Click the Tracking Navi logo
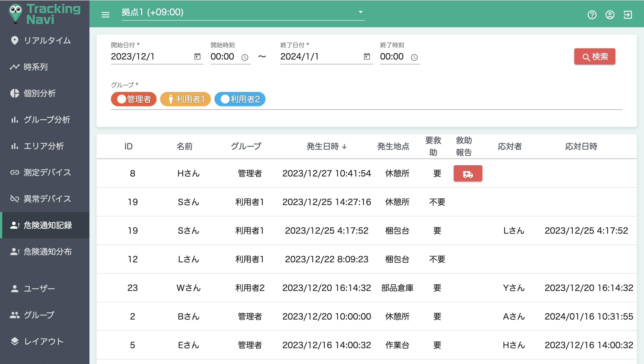 (x=44, y=14)
